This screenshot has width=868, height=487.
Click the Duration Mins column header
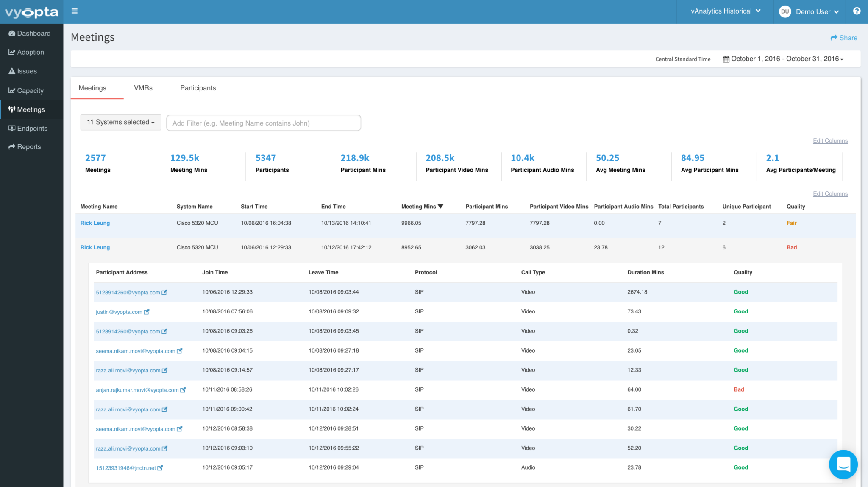645,272
